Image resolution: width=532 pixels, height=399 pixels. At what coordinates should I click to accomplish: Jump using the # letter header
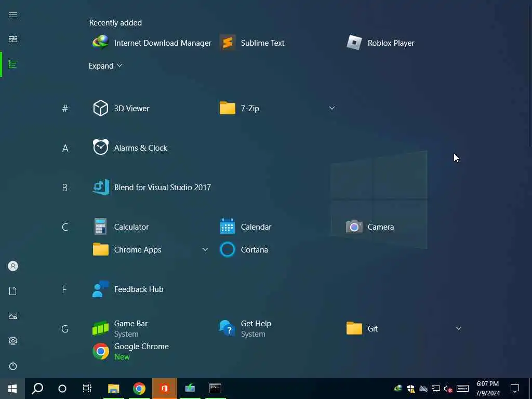[65, 108]
